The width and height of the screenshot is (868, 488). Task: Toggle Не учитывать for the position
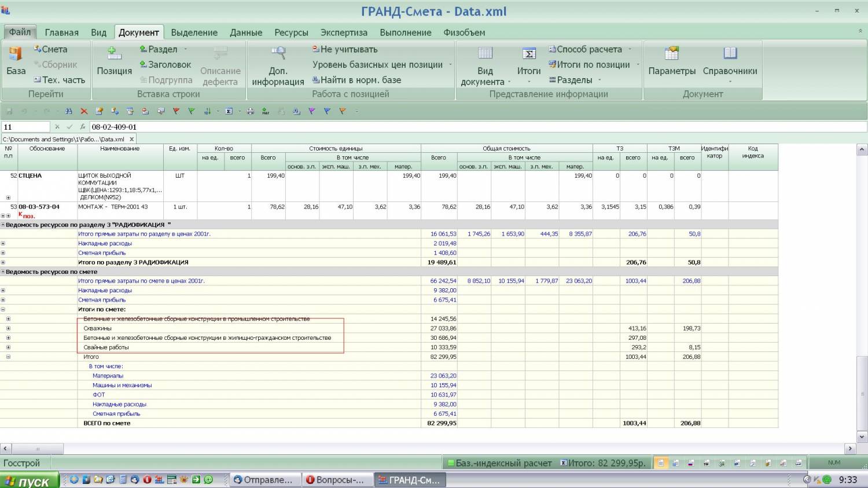tap(345, 49)
